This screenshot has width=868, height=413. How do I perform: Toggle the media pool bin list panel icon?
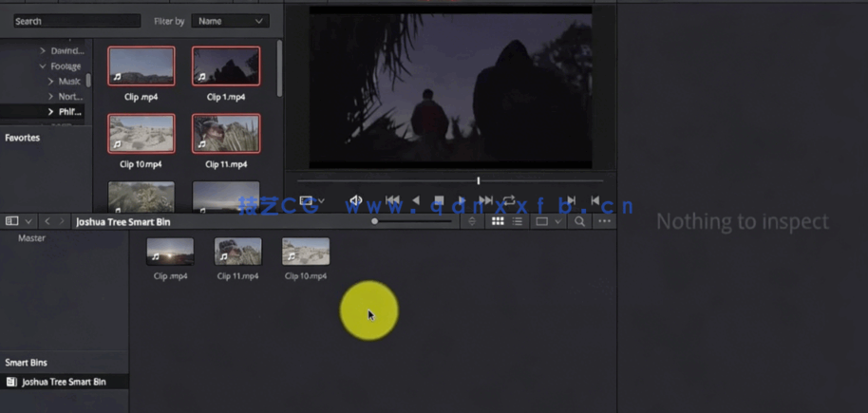pos(11,221)
